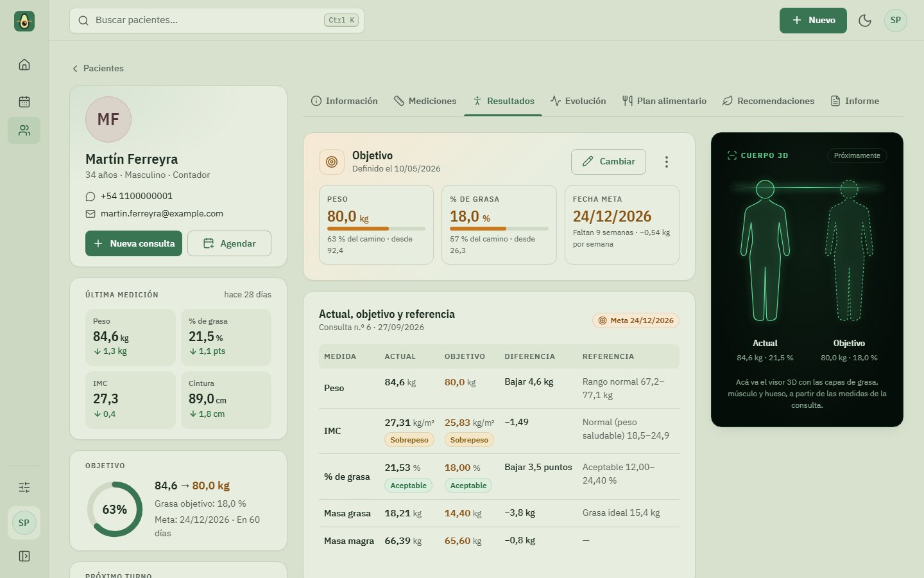Click the % de grasa progress bar
Screen dimensions: 924x578
(499, 229)
